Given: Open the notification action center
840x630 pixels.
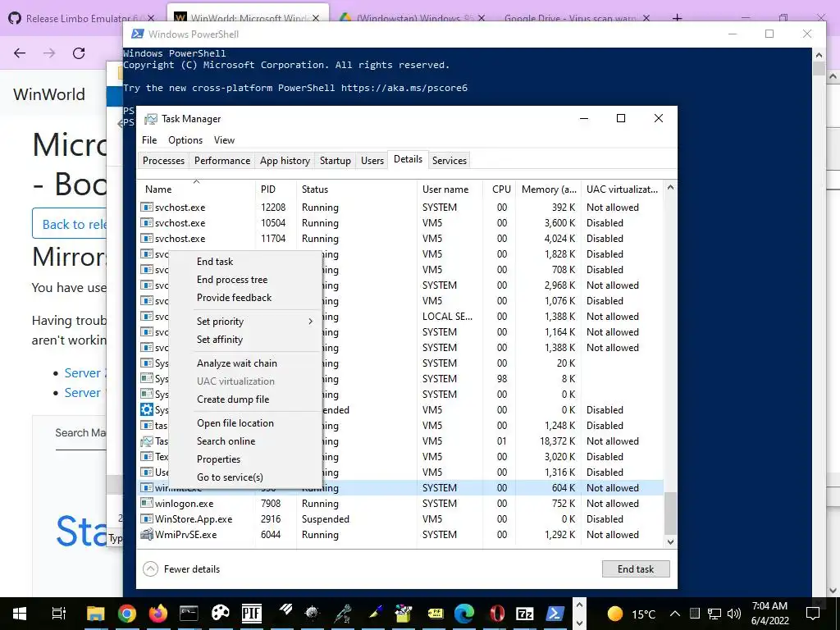Looking at the screenshot, I should coord(813,614).
